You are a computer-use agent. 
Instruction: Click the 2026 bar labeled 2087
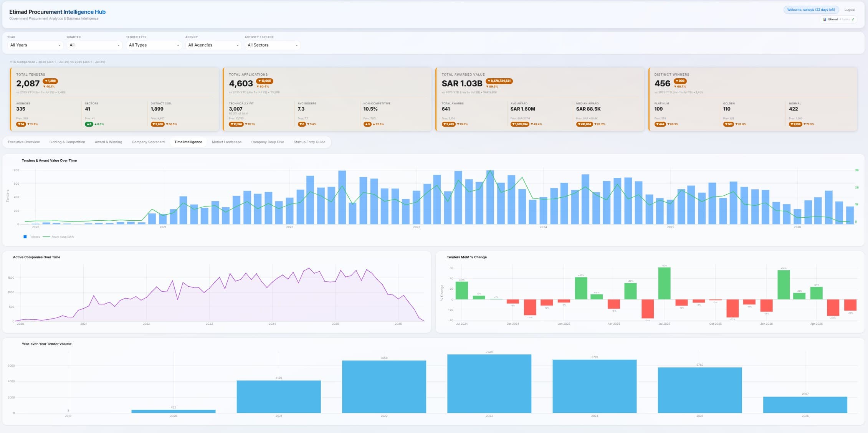(x=805, y=405)
